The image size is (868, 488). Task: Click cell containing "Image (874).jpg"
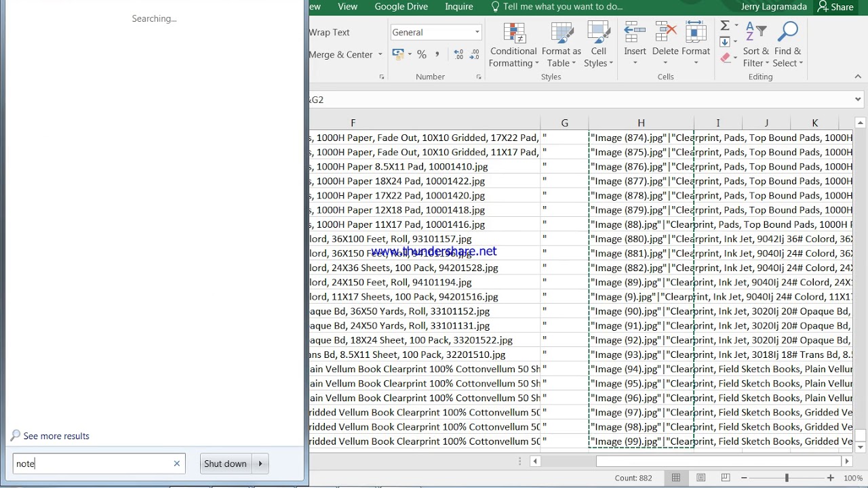pos(641,138)
